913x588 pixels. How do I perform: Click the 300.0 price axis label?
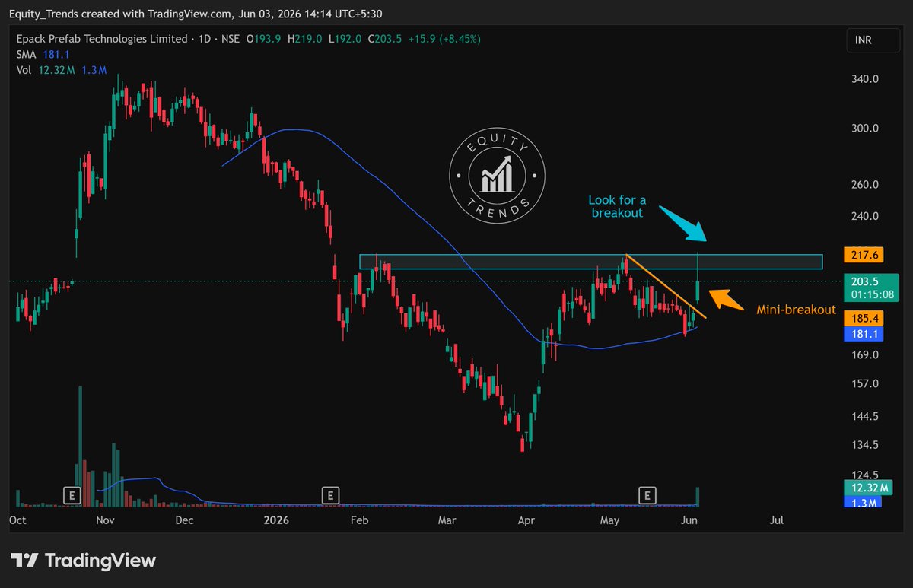click(x=864, y=129)
